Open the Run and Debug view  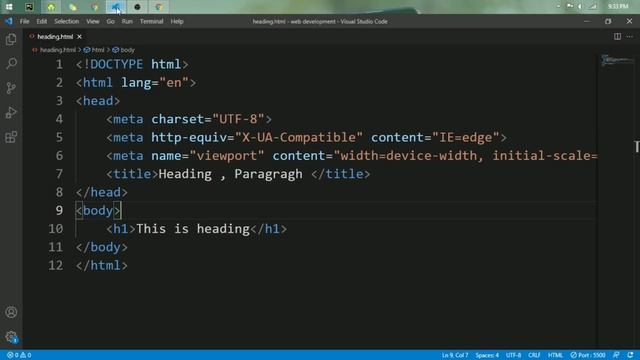coord(11,112)
